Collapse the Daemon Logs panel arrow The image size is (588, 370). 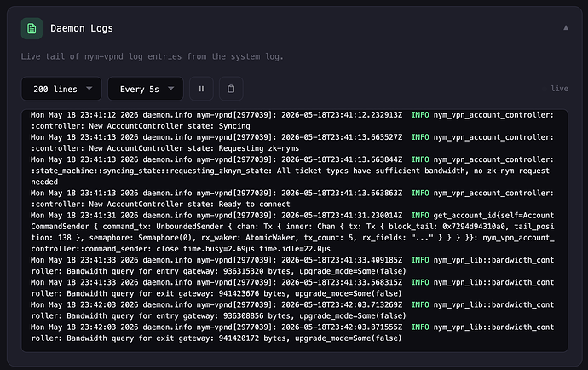click(x=566, y=28)
